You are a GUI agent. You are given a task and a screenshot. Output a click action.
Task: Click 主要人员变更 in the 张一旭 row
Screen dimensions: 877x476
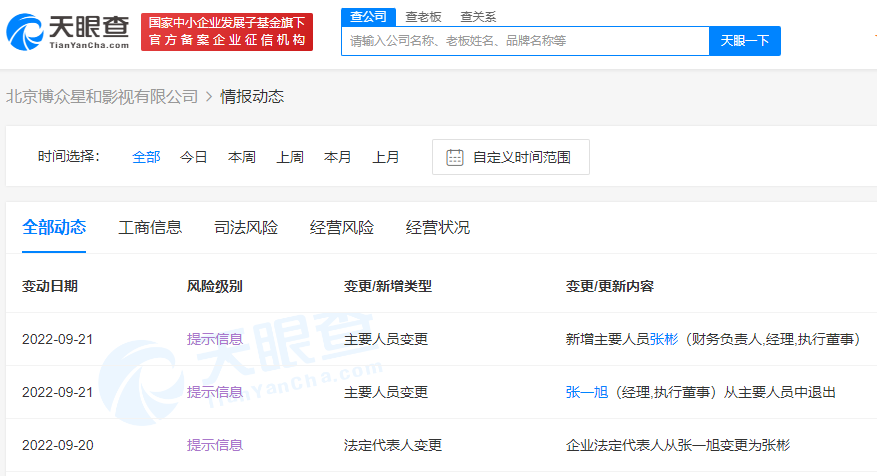386,392
